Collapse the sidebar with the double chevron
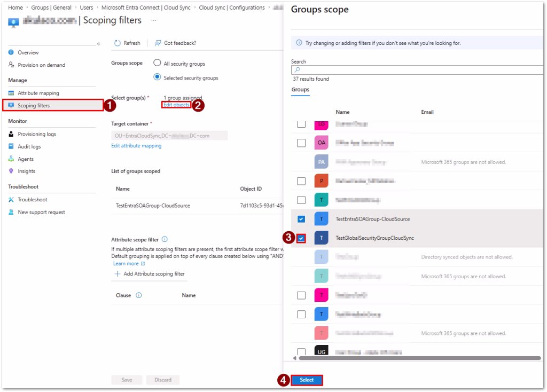The image size is (547, 392). [98, 44]
